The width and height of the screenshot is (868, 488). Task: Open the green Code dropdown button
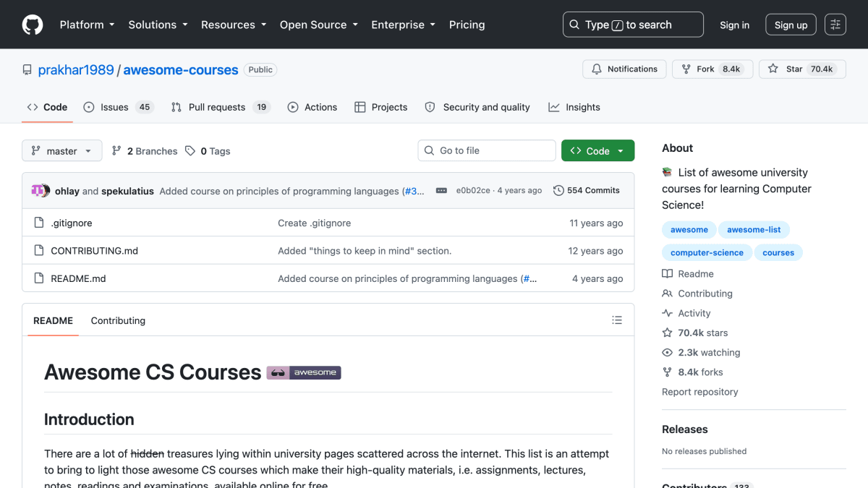tap(598, 150)
